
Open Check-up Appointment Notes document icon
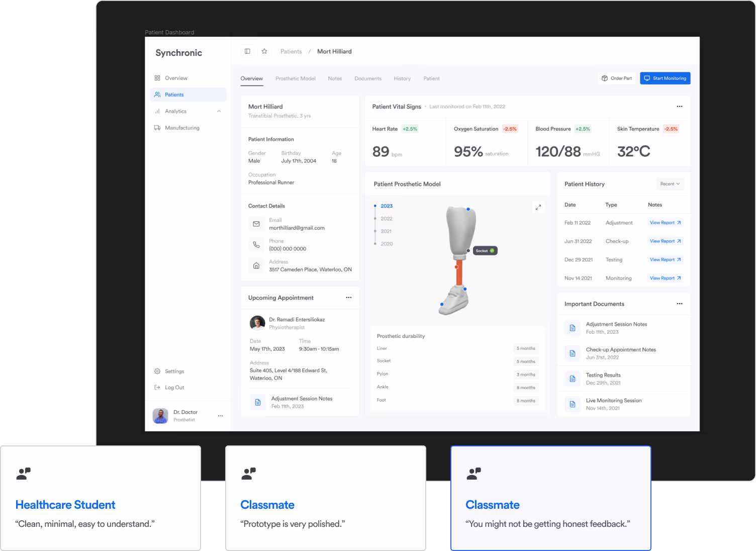pos(573,353)
